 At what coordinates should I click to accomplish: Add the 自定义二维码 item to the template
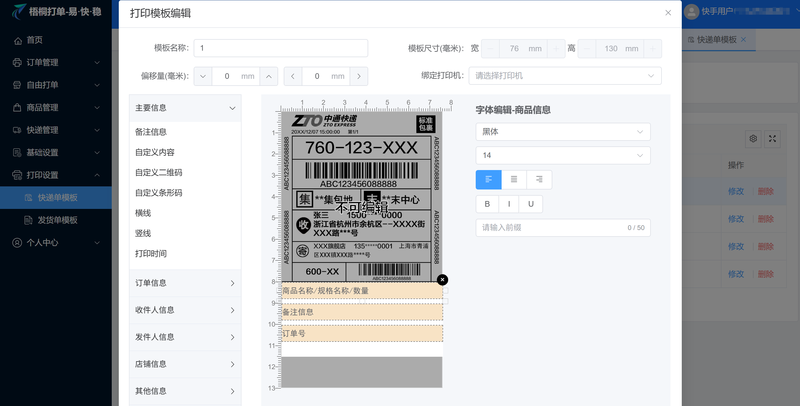[159, 172]
